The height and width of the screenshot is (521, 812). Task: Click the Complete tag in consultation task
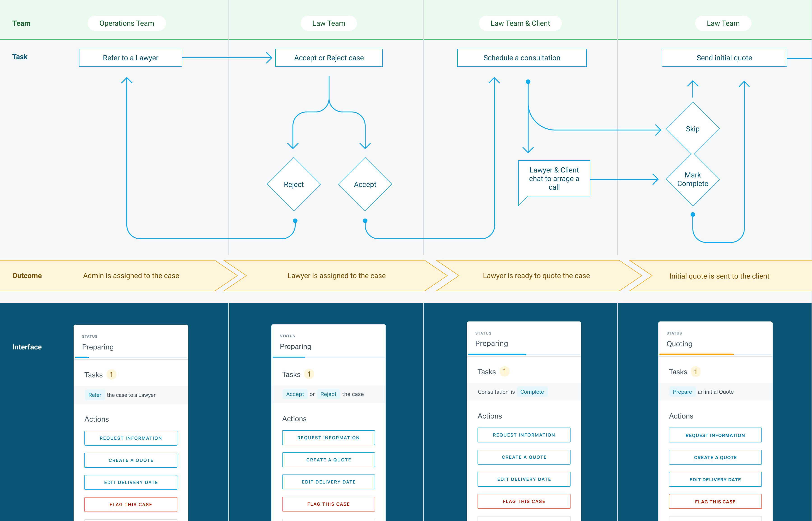point(532,392)
